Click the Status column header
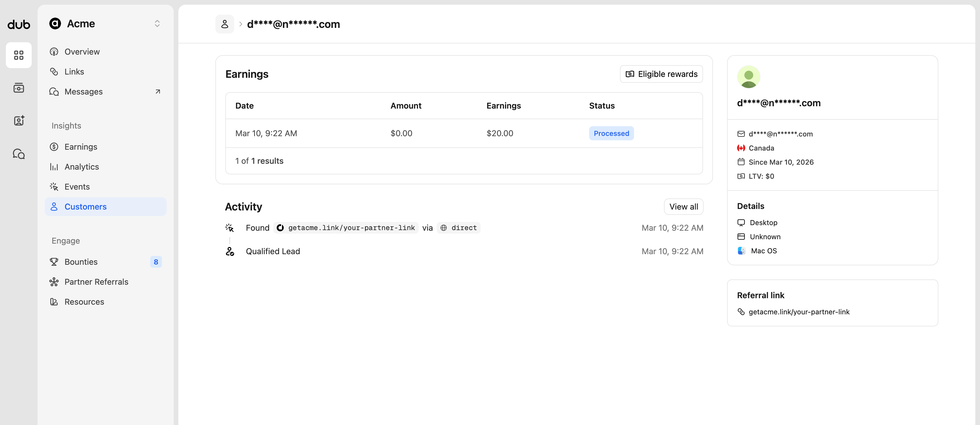The height and width of the screenshot is (425, 980). coord(602,106)
